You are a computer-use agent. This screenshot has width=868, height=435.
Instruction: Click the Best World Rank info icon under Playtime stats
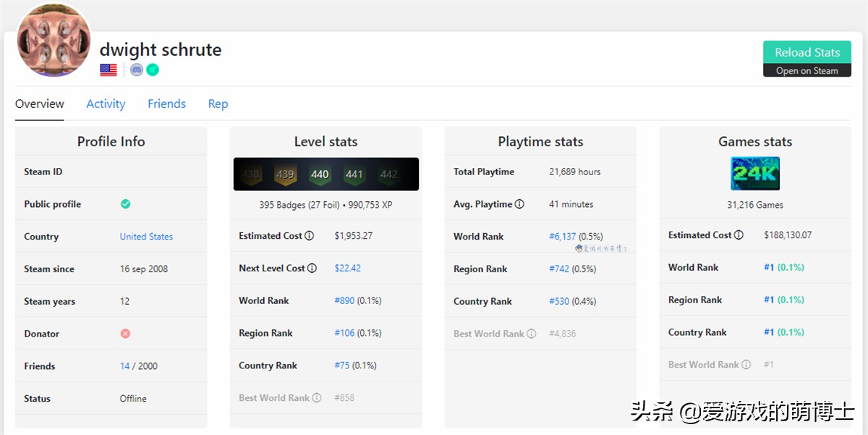(x=532, y=334)
